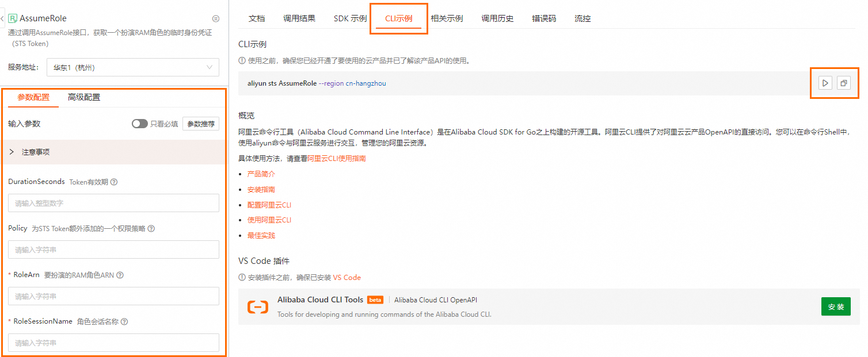
Task: Click help icon next to DurationSeconds Token有效期
Action: [x=114, y=182]
